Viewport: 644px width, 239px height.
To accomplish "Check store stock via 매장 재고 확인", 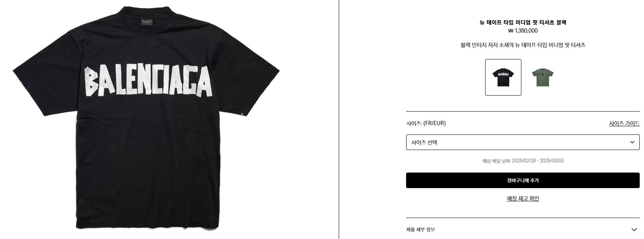I will tap(523, 199).
